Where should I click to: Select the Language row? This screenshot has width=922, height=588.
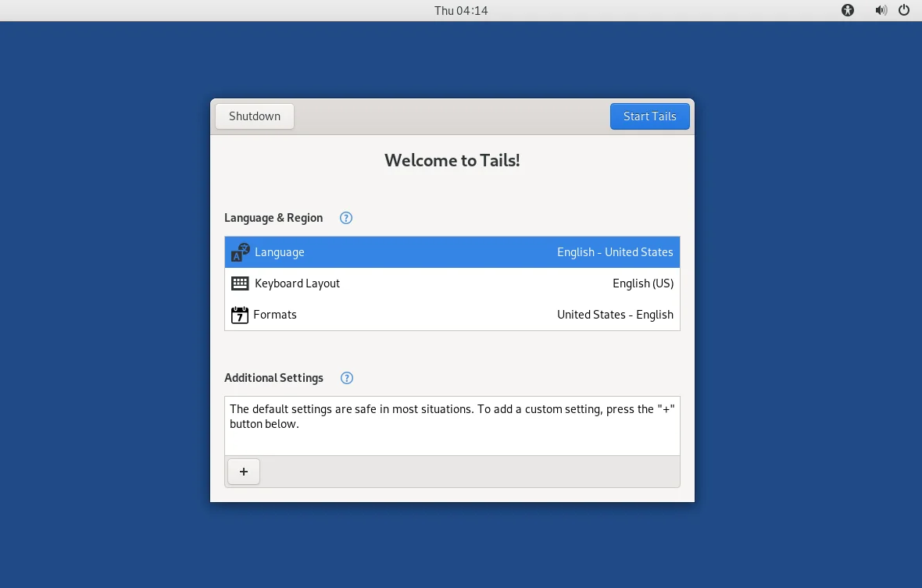(x=452, y=252)
